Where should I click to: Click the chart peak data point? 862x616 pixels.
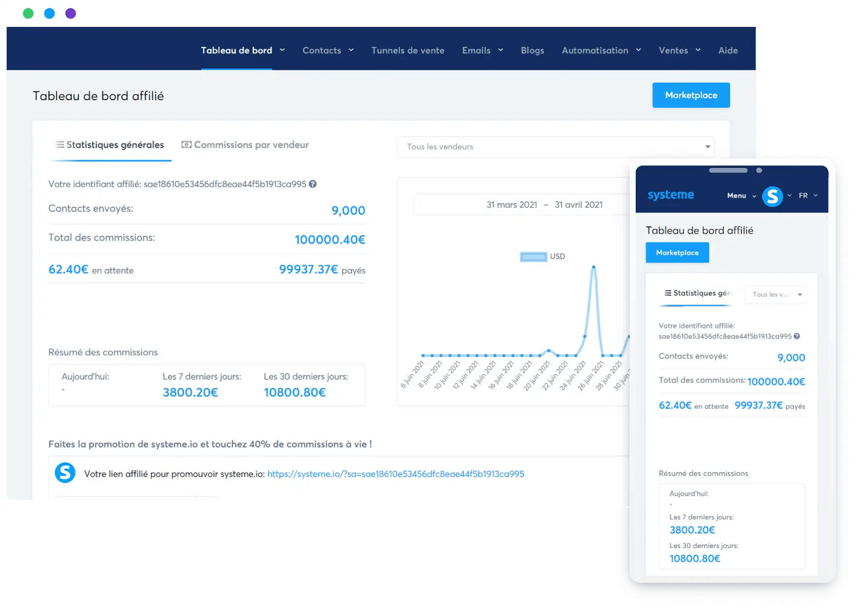pos(594,267)
